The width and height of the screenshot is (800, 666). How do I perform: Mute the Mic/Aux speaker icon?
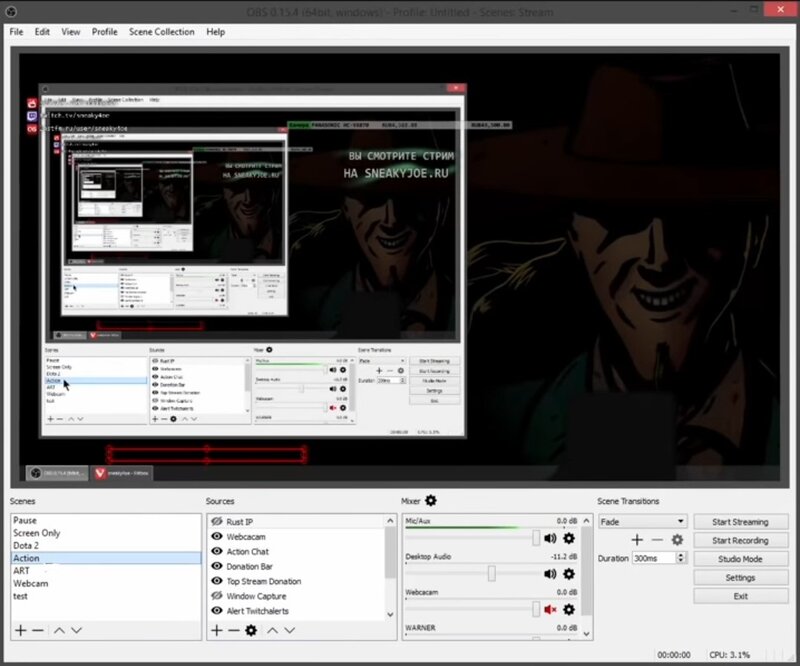coord(550,538)
